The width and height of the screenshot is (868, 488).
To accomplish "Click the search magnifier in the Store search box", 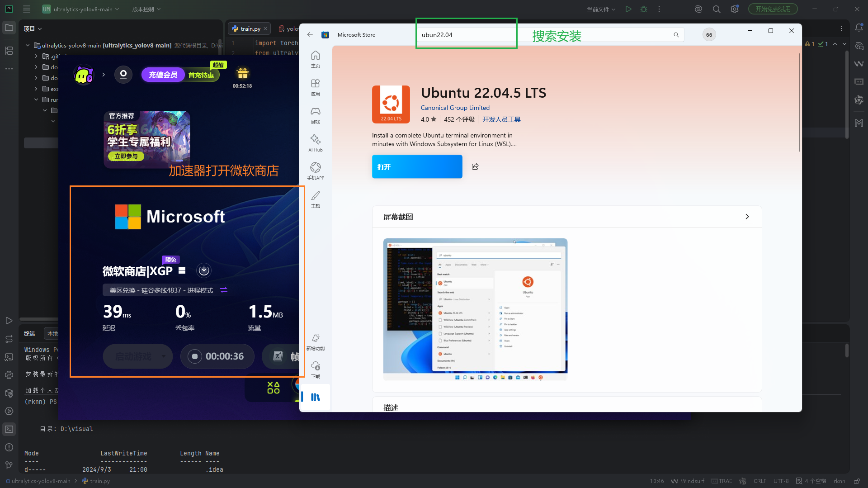I will point(676,35).
